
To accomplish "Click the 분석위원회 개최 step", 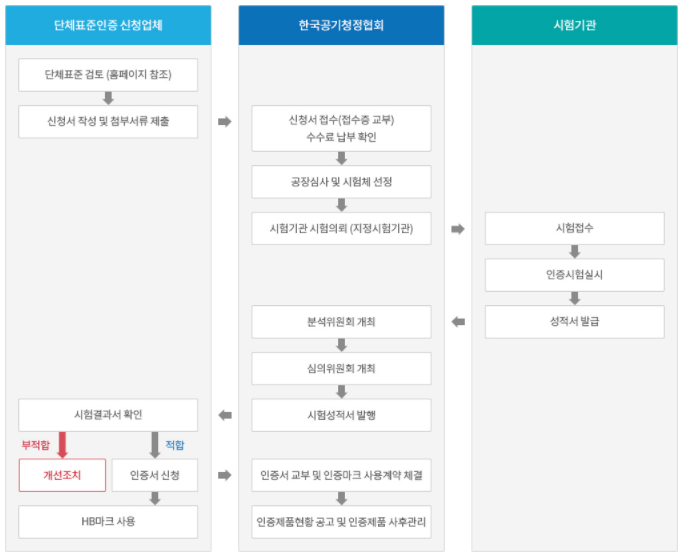I will click(x=341, y=322).
